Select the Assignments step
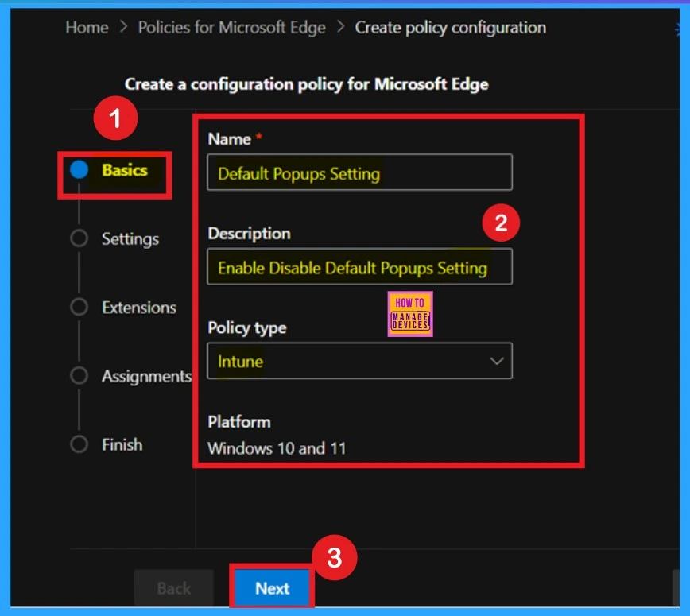Image resolution: width=690 pixels, height=616 pixels. pos(146,376)
